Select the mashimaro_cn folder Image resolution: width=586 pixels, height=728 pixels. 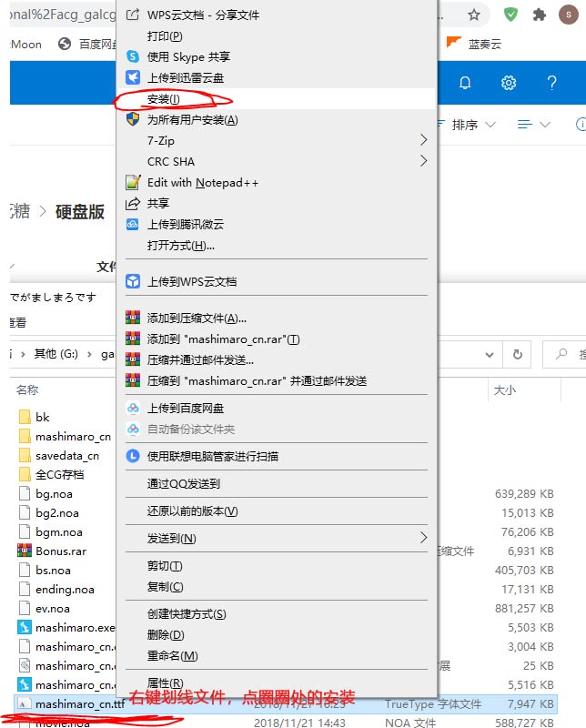(x=73, y=436)
